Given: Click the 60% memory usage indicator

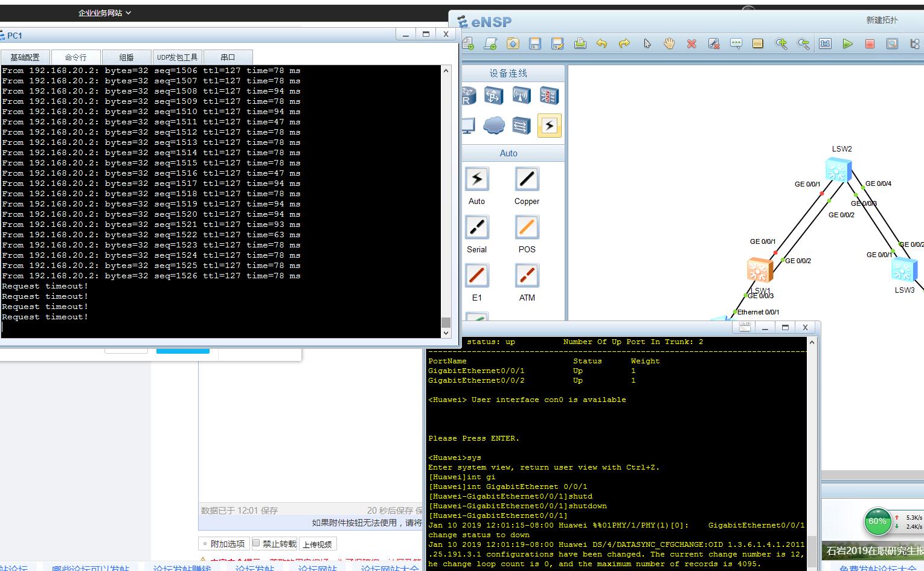Looking at the screenshot, I should pyautogui.click(x=877, y=522).
